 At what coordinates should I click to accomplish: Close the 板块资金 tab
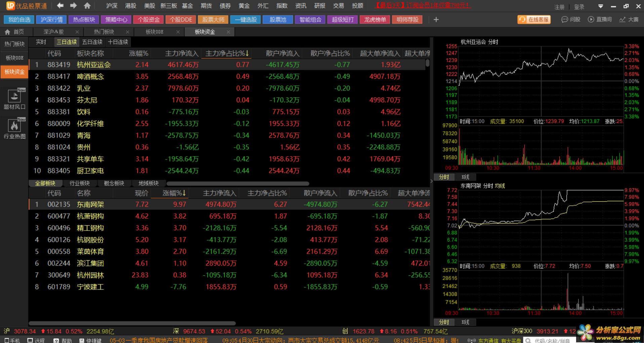(x=228, y=32)
